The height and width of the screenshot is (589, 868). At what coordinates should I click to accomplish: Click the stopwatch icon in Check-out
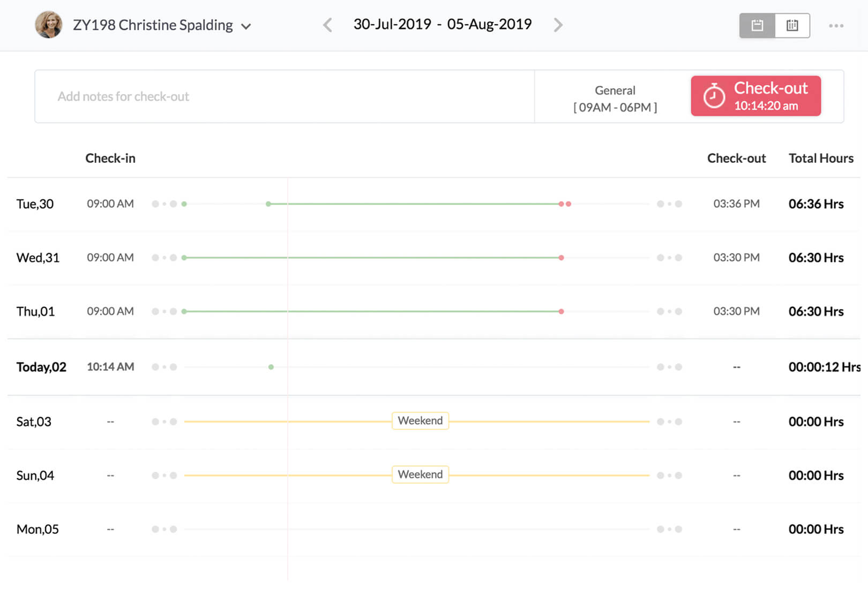(x=714, y=96)
